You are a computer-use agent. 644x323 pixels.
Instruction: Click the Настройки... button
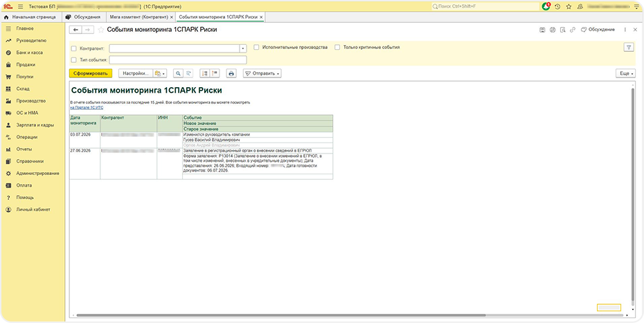point(136,73)
